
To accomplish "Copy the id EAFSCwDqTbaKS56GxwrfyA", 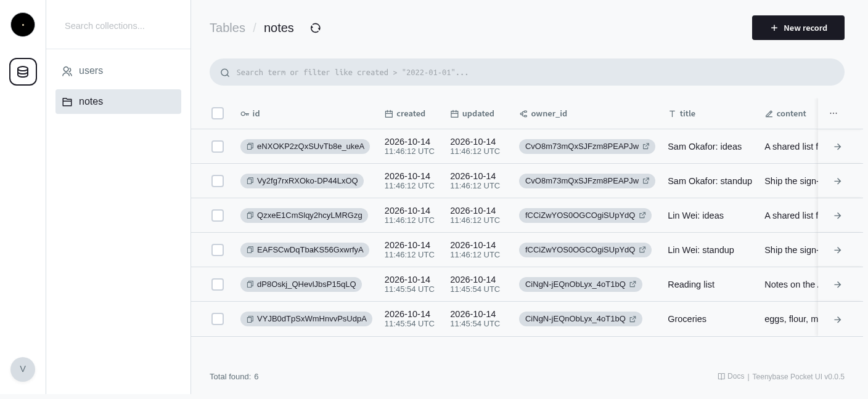I will 250,250.
